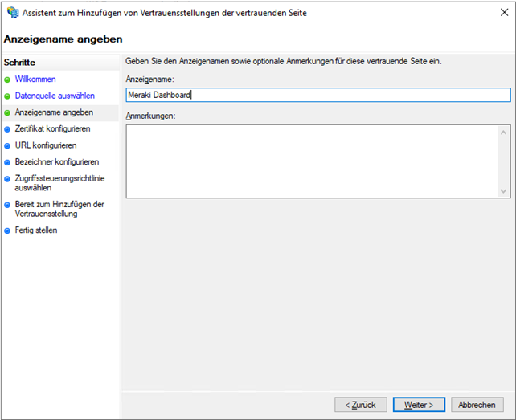
Task: Go back with the Zurück button
Action: click(361, 405)
